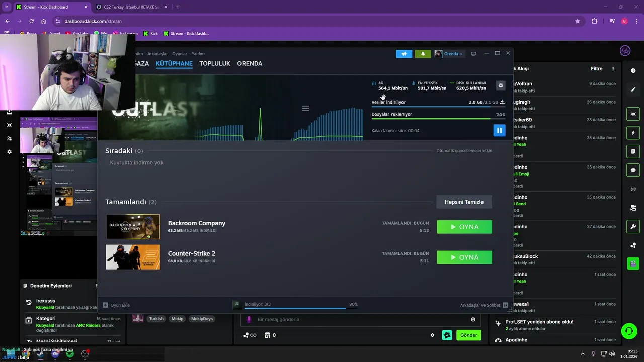Open the Instagram bookmark
Screen dimensions: 644x362
click(125, 34)
